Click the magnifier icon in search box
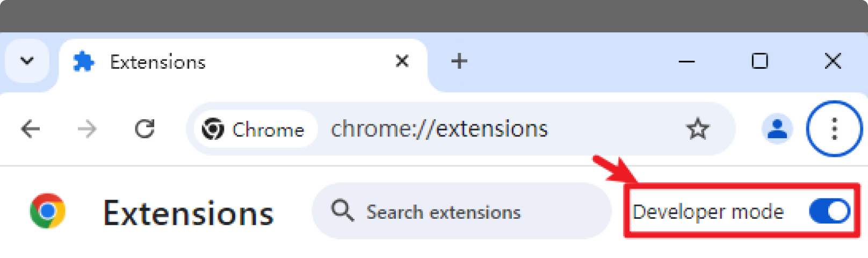 point(342,211)
